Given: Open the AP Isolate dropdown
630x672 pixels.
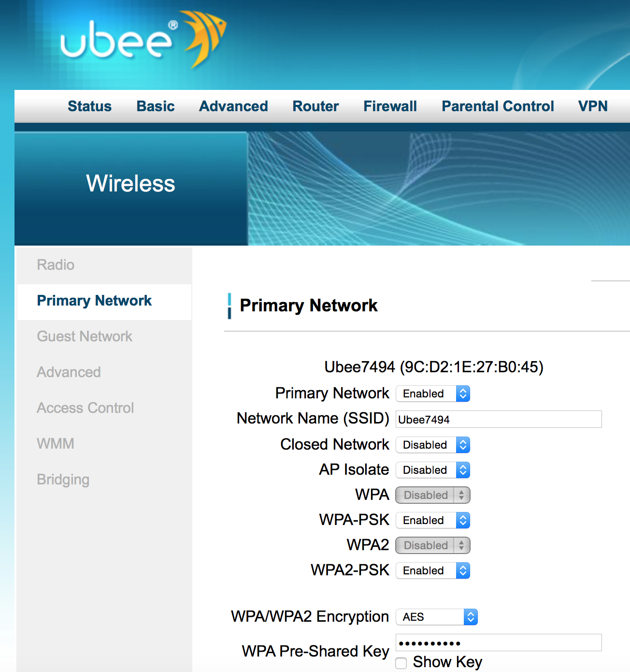Looking at the screenshot, I should [432, 470].
